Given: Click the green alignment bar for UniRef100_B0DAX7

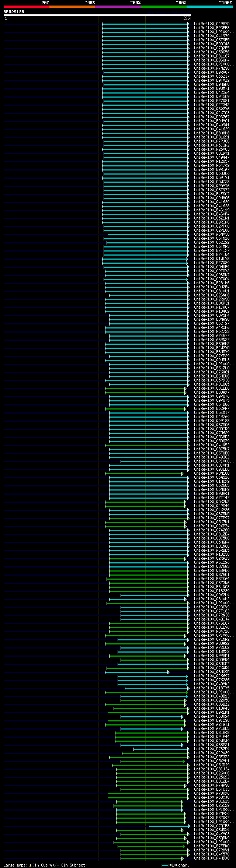Looking at the screenshot, I should coord(146,392).
